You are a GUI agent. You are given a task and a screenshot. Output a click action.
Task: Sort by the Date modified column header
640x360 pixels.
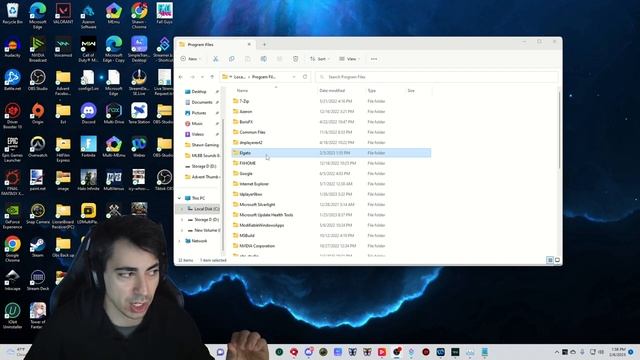332,91
